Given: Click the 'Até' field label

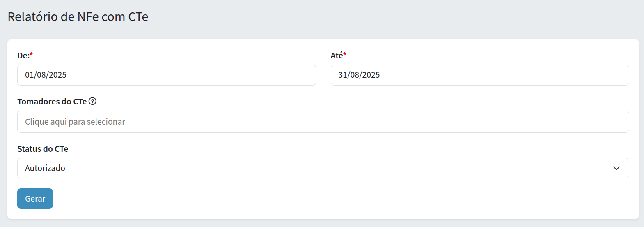Looking at the screenshot, I should pos(337,56).
